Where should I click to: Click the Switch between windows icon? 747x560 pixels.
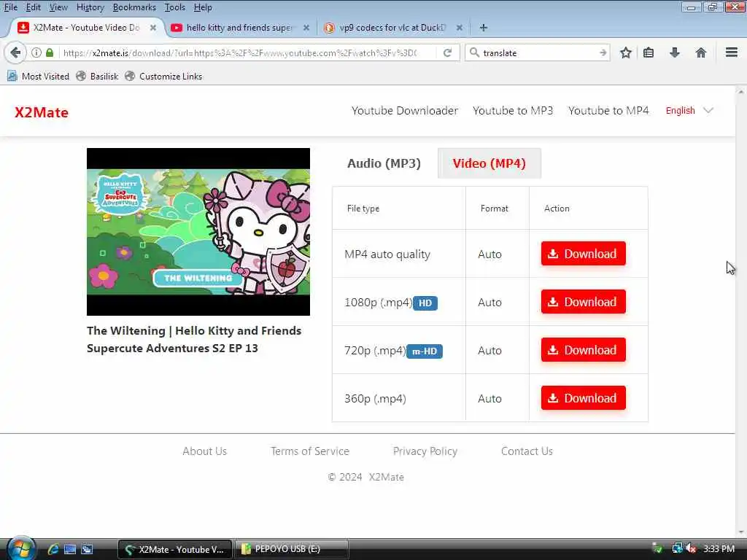[87, 549]
